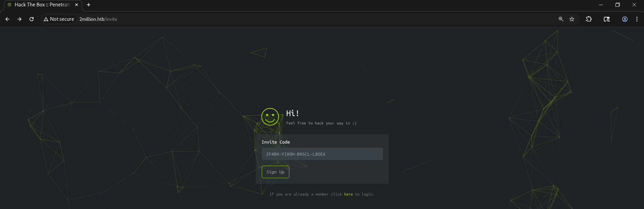Viewport: 644px width, 209px height.
Task: Open the browser profile menu
Action: pos(625,19)
